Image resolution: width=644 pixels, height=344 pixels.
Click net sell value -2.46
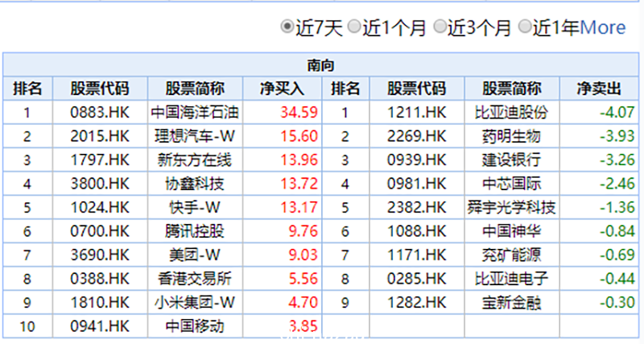617,184
